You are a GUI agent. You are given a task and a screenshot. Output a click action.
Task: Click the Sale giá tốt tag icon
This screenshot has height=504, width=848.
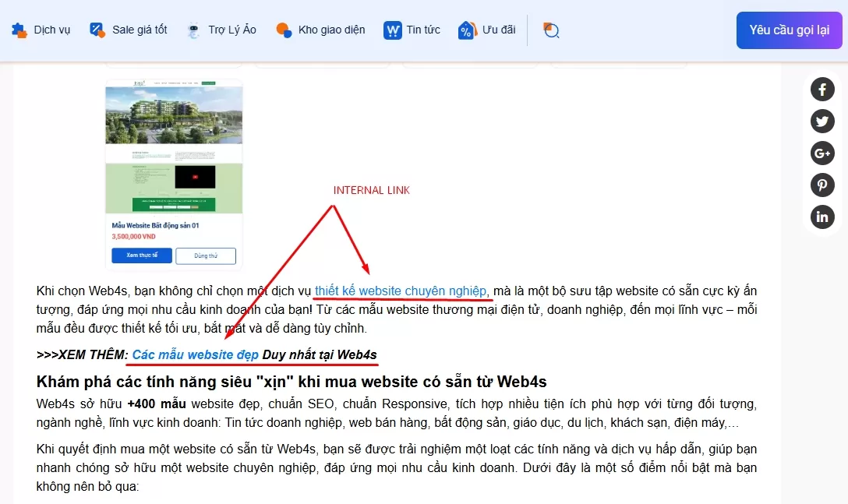[x=97, y=30]
